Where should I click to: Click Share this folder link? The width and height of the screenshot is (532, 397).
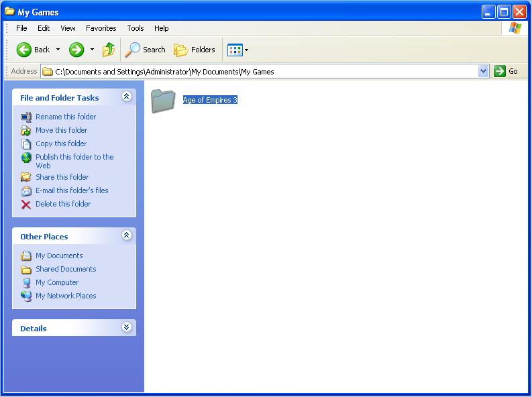tap(62, 177)
